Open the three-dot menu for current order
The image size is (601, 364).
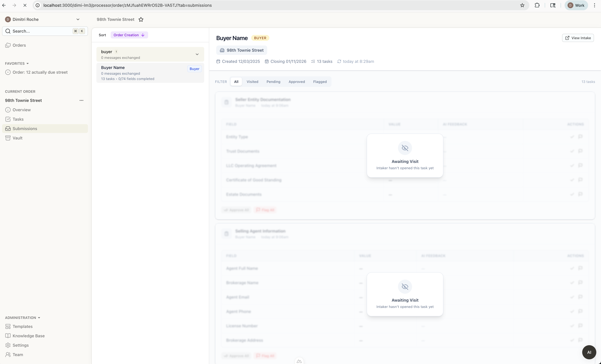coord(81,100)
